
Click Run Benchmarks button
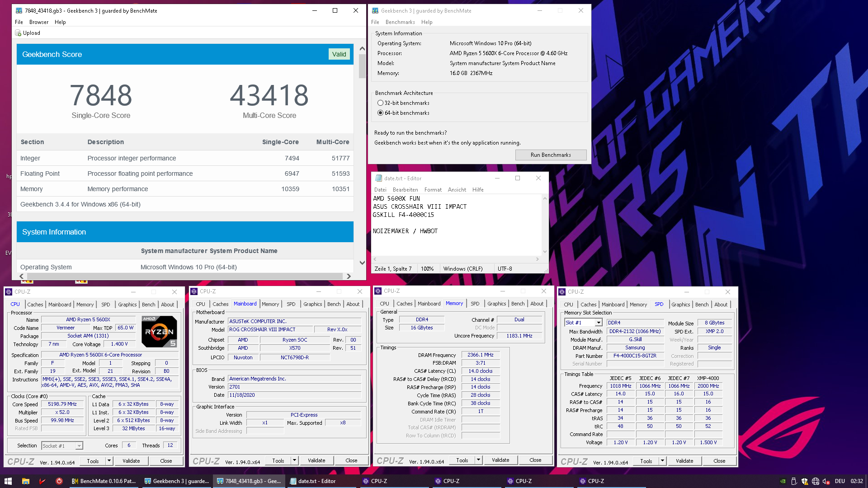tap(551, 155)
